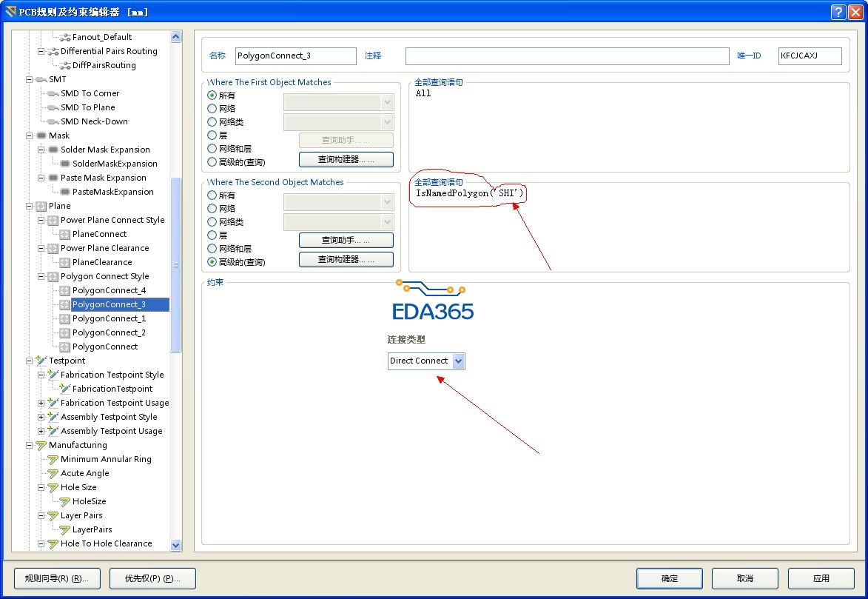Screen dimensions: 868x599
Task: Click first object '查询构建器' button
Action: tap(346, 160)
